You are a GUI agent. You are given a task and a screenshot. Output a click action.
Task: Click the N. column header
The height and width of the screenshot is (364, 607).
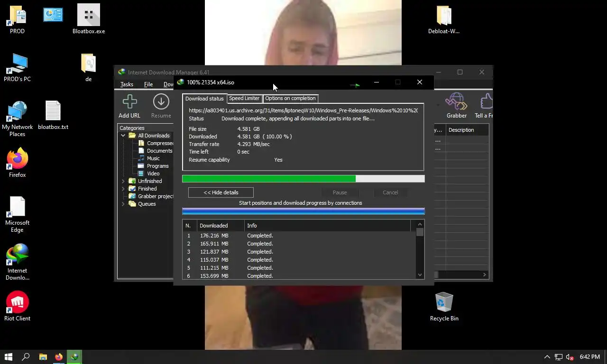click(190, 226)
